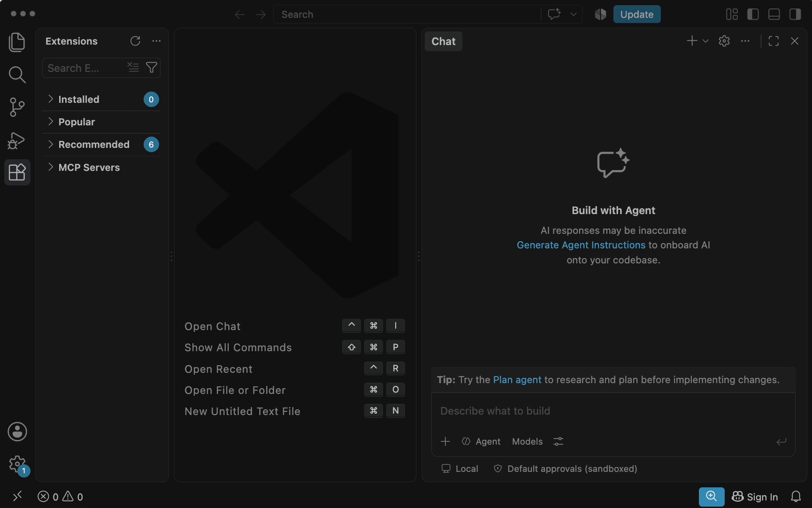Select the Chat tab
Image resolution: width=812 pixels, height=508 pixels.
tap(444, 41)
